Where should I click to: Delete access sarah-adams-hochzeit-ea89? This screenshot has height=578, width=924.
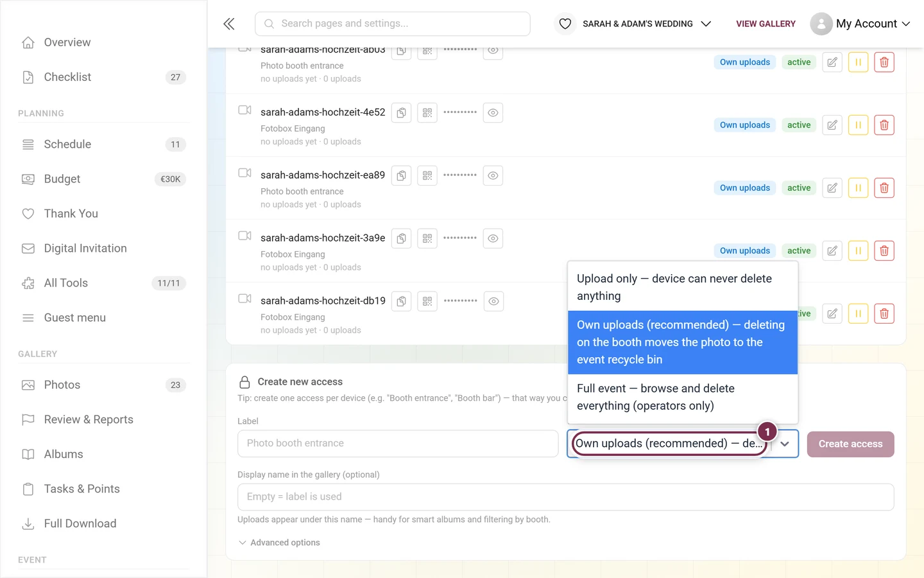pos(884,188)
